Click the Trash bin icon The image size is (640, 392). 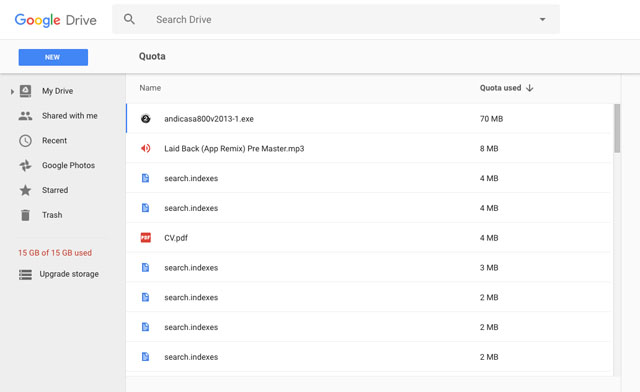point(25,215)
